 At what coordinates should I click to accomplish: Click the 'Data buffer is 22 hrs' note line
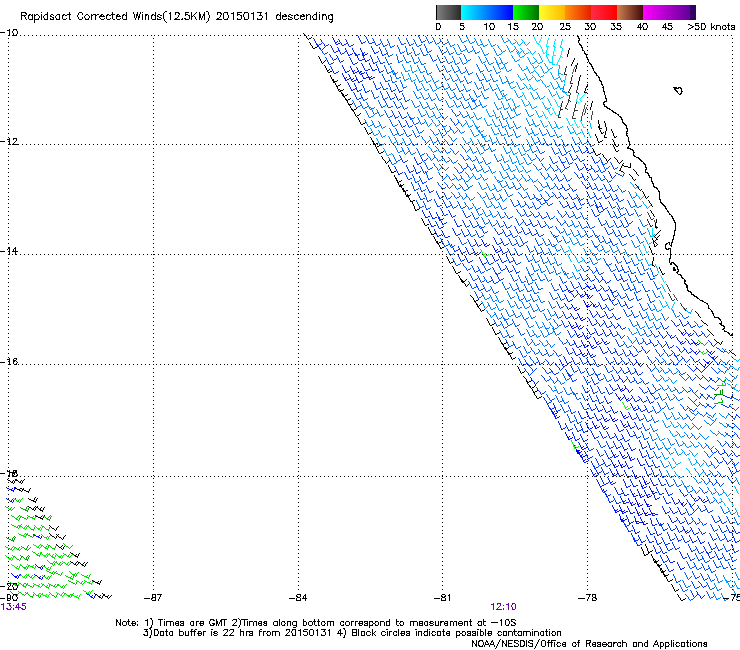tap(352, 633)
